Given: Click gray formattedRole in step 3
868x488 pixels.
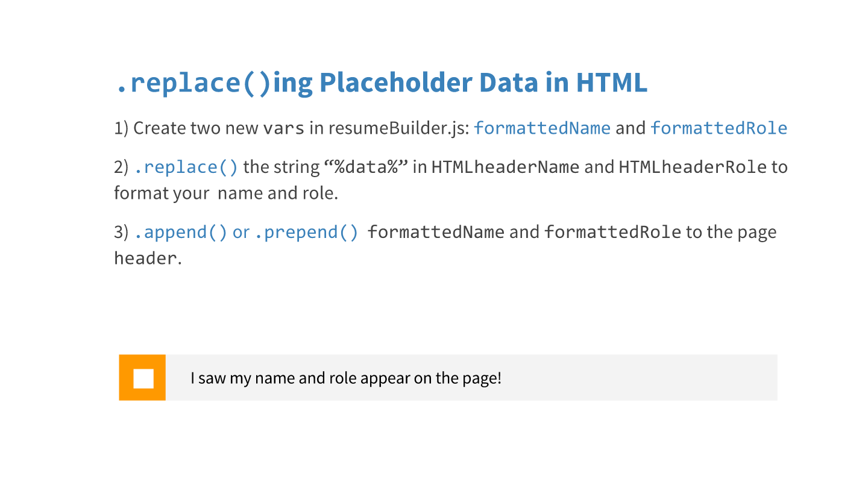Looking at the screenshot, I should [612, 232].
